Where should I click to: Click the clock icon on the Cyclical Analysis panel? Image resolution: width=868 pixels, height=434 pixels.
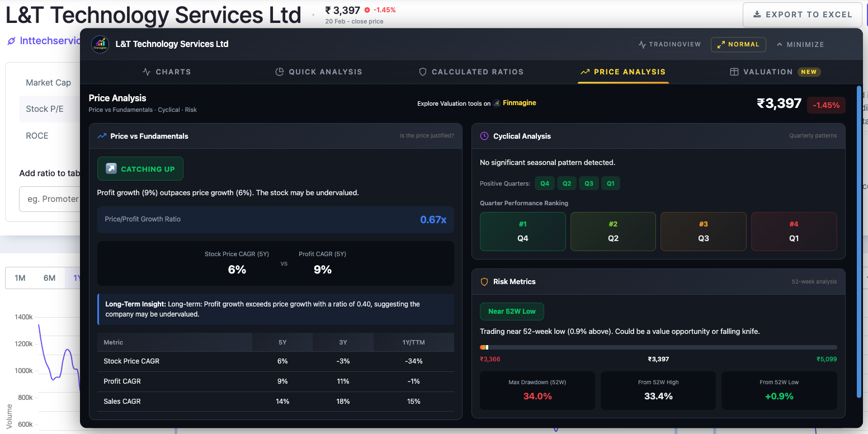(484, 136)
